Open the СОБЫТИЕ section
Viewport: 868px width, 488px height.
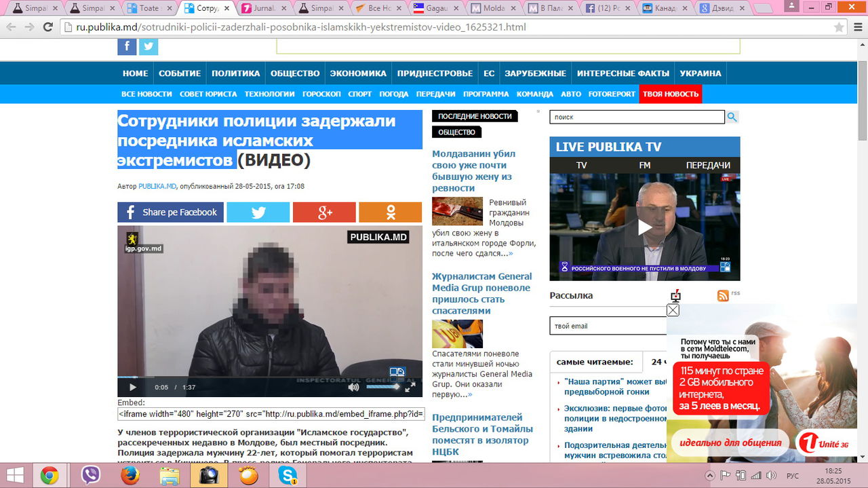(180, 73)
